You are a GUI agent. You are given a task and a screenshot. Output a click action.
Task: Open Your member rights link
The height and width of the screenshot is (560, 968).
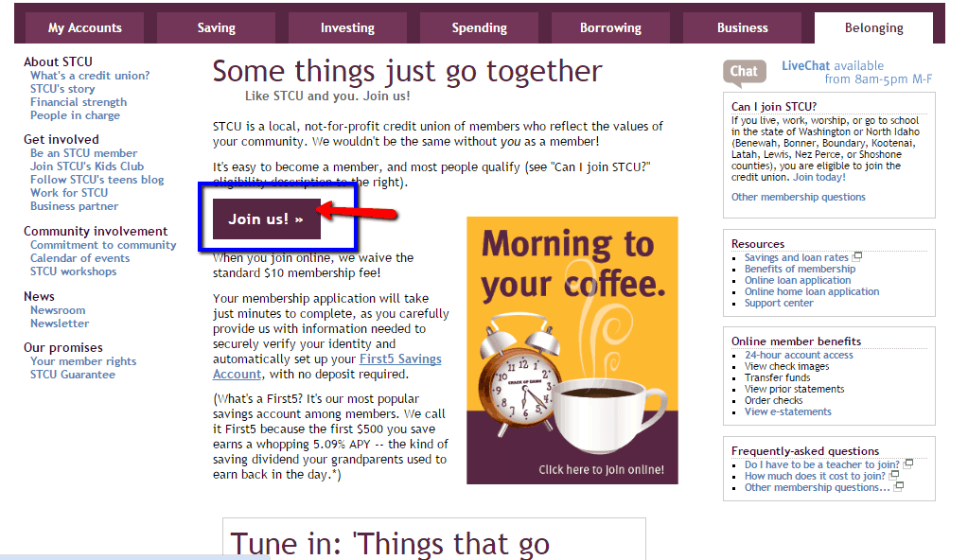(x=83, y=361)
